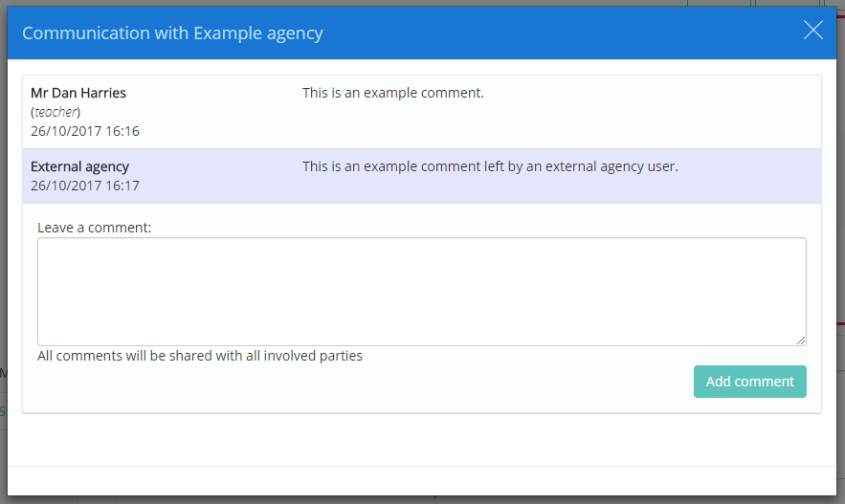Screen dimensions: 845x504
Task: Click the 26/10/2017 16:17 timestamp
Action: (x=85, y=186)
